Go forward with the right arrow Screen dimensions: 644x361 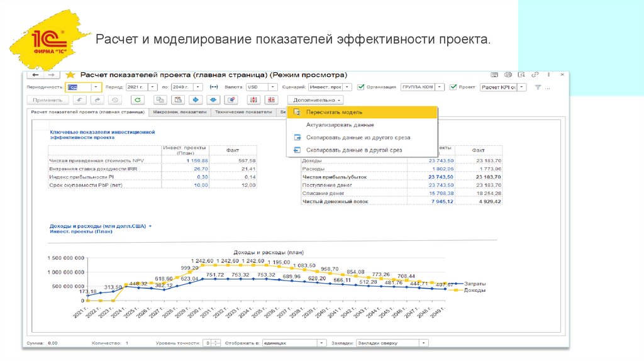(52, 75)
